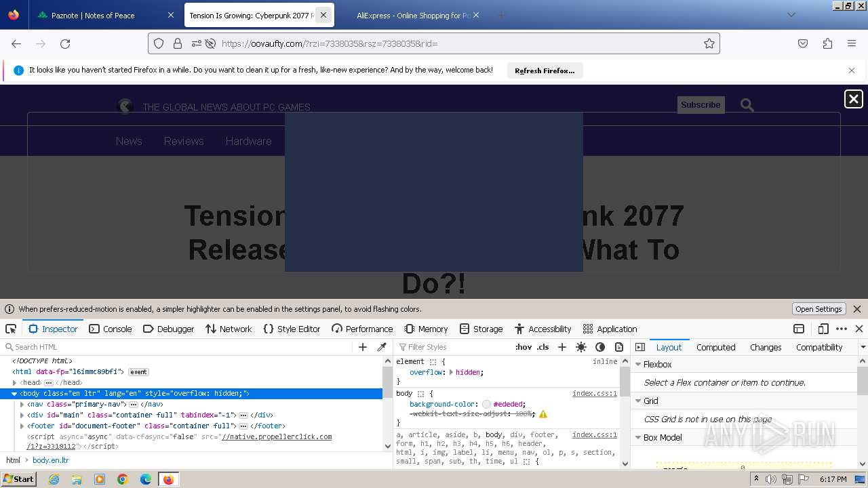Dismiss the prefers-reduced-motion notice
This screenshot has height=488, width=868.
[x=857, y=309]
